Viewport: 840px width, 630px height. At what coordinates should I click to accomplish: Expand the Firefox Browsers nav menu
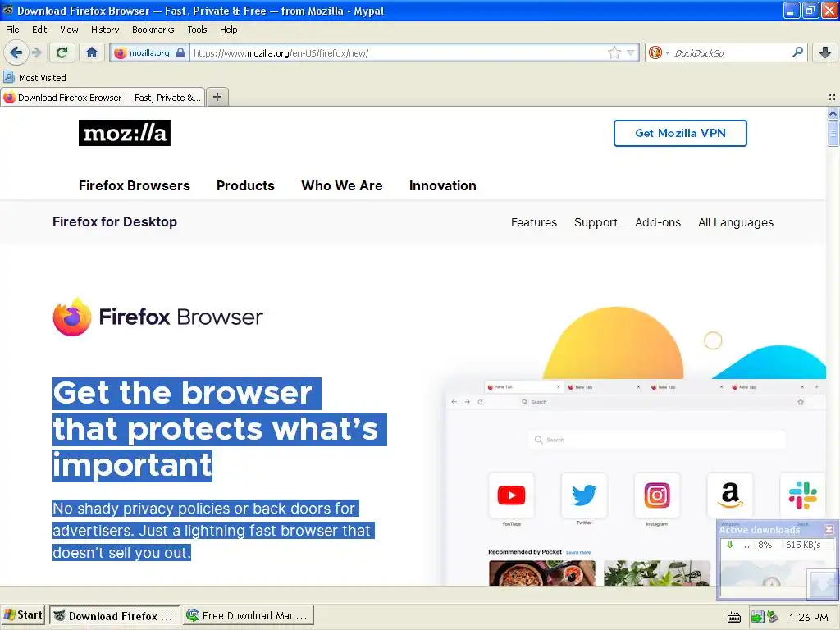(x=135, y=185)
